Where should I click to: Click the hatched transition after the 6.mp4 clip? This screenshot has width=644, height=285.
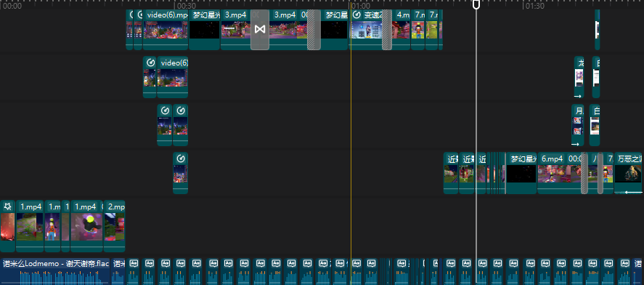click(584, 173)
